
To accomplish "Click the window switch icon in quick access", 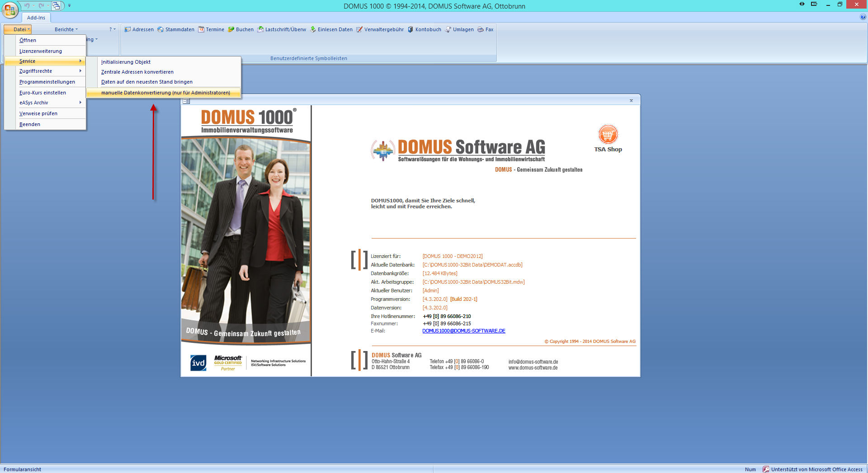I will 56,5.
